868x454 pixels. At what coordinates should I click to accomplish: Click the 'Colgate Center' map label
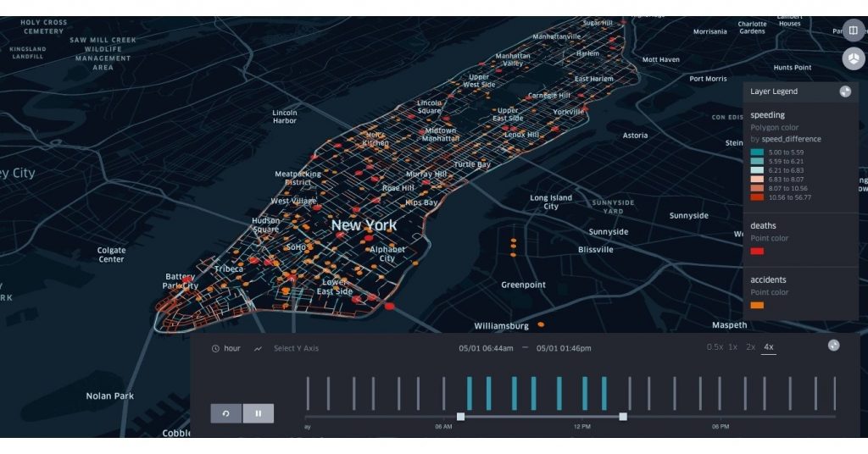coord(111,255)
